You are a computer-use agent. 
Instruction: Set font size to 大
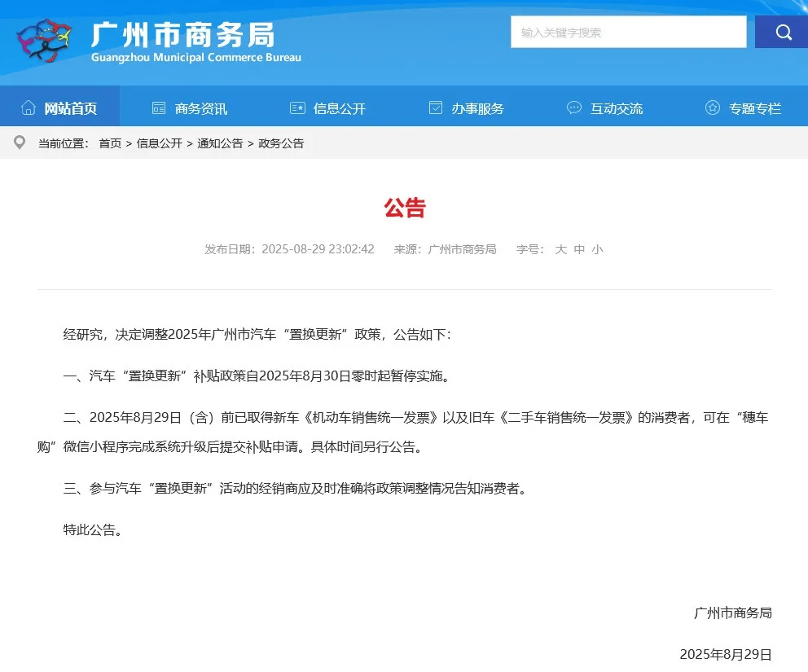coord(560,249)
